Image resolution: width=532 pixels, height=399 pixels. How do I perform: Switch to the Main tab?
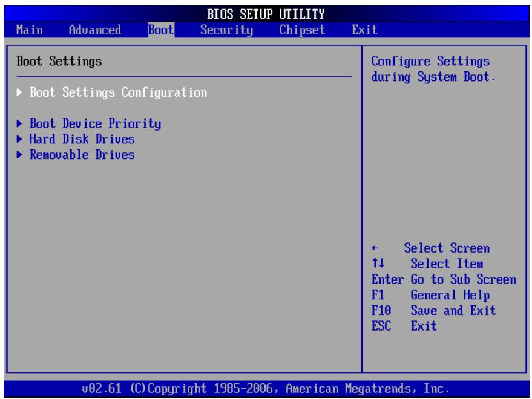pos(30,30)
